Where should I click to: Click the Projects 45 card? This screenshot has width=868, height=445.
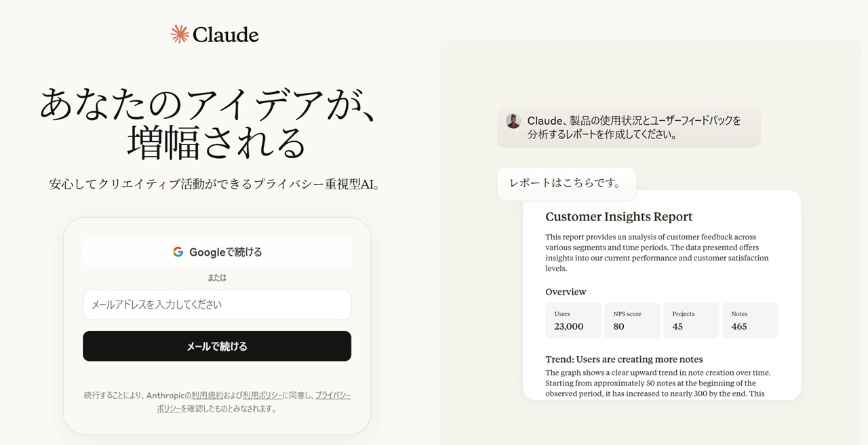tap(691, 320)
